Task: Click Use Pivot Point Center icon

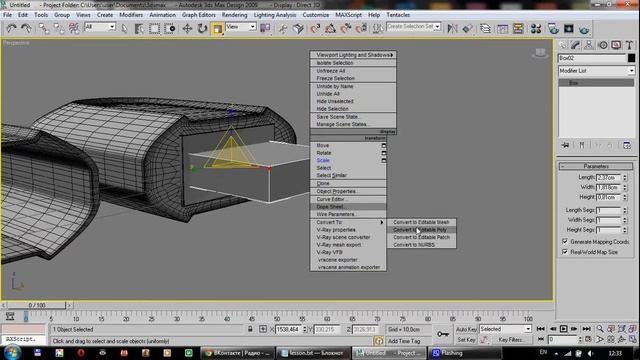Action: [265, 28]
